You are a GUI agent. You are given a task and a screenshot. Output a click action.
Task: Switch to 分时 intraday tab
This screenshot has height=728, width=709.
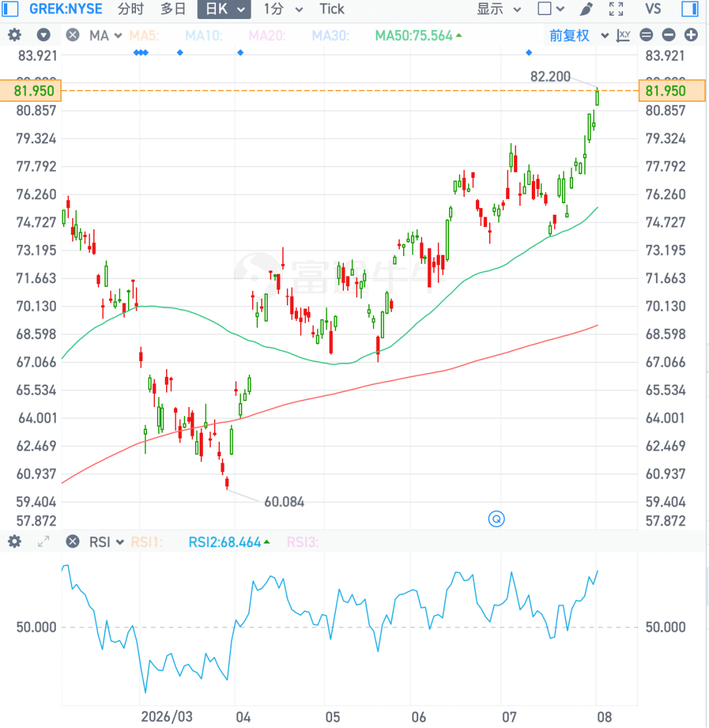[131, 9]
